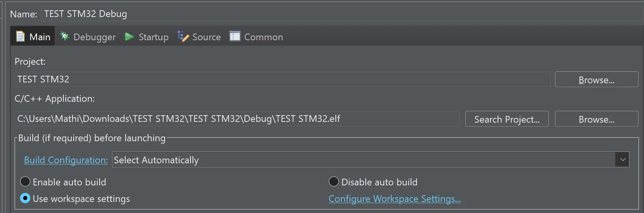Open the Build Configuration link

[x=66, y=160]
